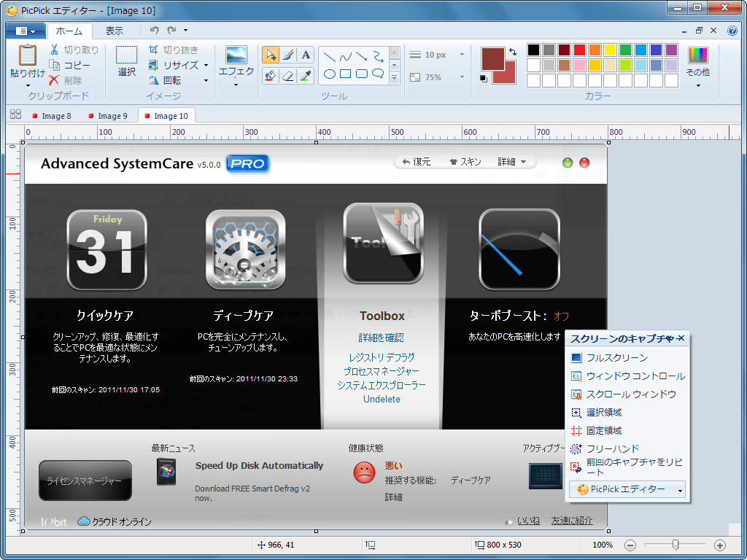
Task: Choose Repeat Last Capture (前回のキャプチャをリピート) entry
Action: [x=627, y=467]
